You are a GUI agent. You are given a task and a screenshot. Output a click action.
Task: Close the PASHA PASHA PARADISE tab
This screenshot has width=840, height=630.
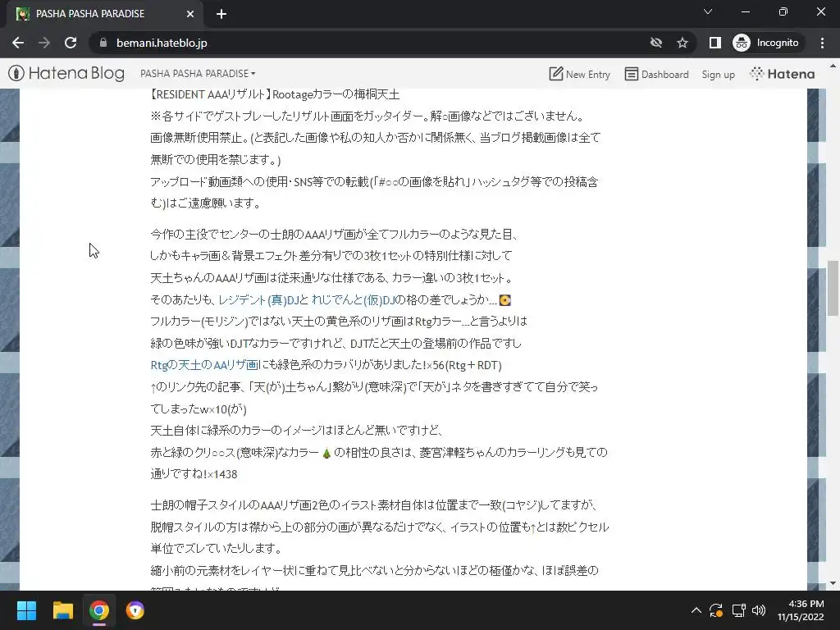(189, 14)
